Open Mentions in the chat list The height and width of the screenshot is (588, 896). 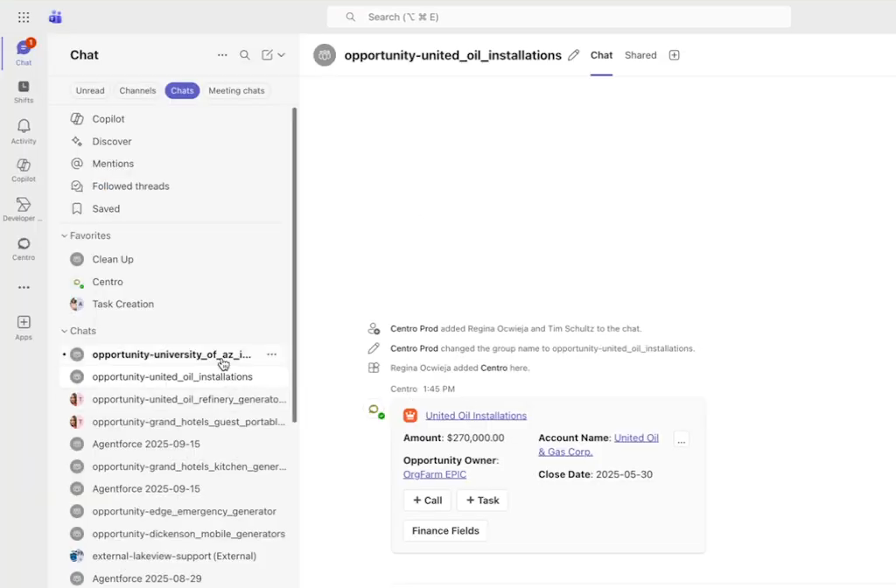[174, 164]
